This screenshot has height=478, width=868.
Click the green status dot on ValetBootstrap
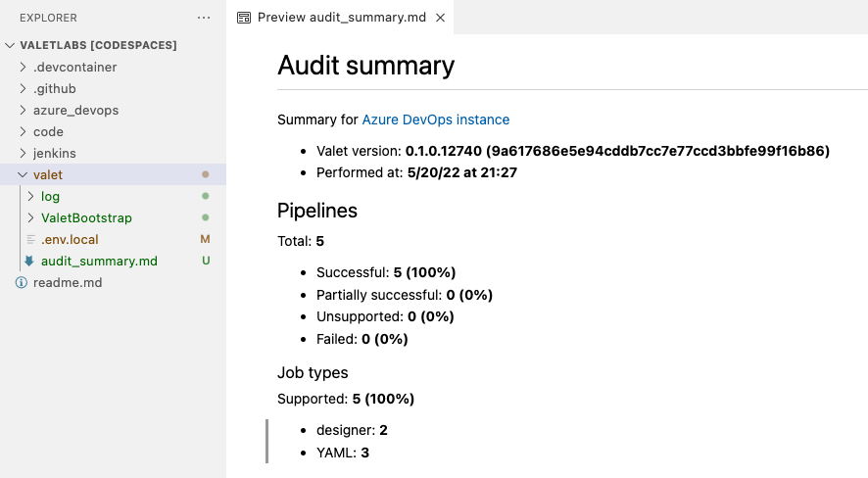(206, 217)
